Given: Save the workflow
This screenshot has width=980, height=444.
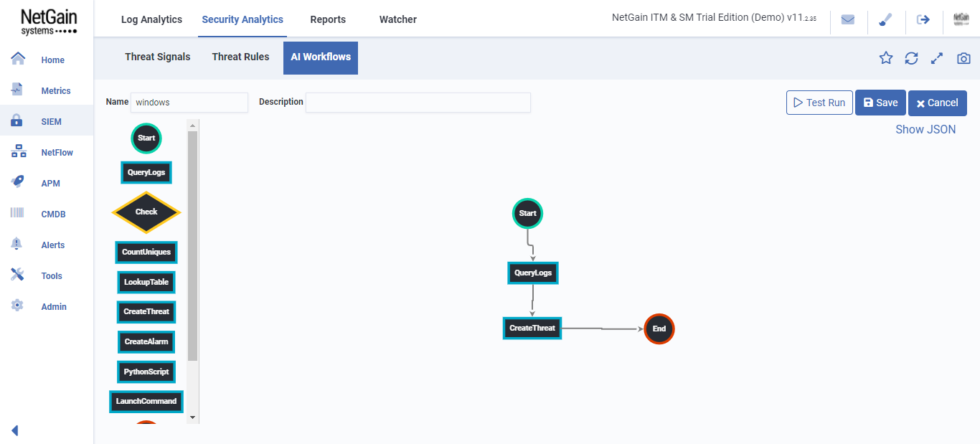Looking at the screenshot, I should coord(880,103).
